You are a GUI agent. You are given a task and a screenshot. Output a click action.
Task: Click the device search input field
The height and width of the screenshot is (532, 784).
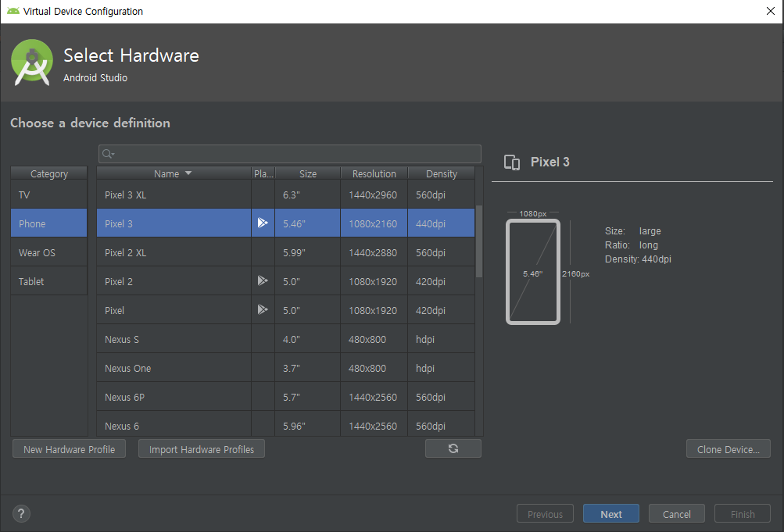pos(290,154)
